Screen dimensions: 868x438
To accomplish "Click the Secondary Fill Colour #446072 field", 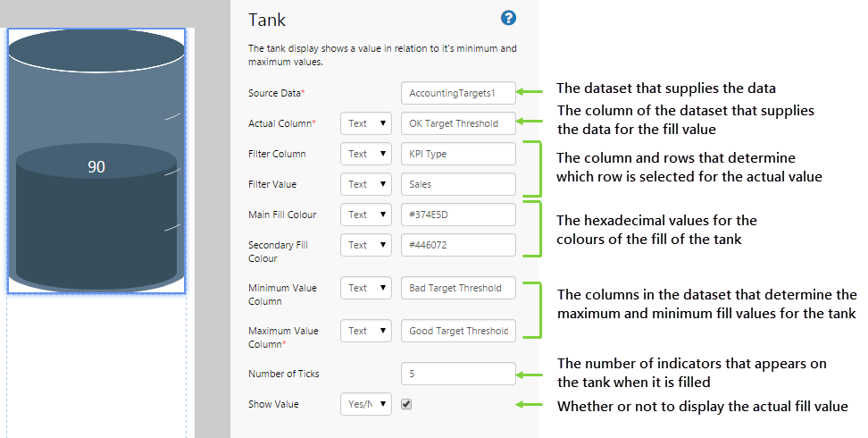I will (x=458, y=245).
